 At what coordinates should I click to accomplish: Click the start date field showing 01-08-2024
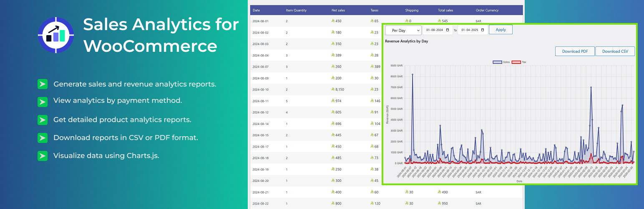tap(438, 30)
